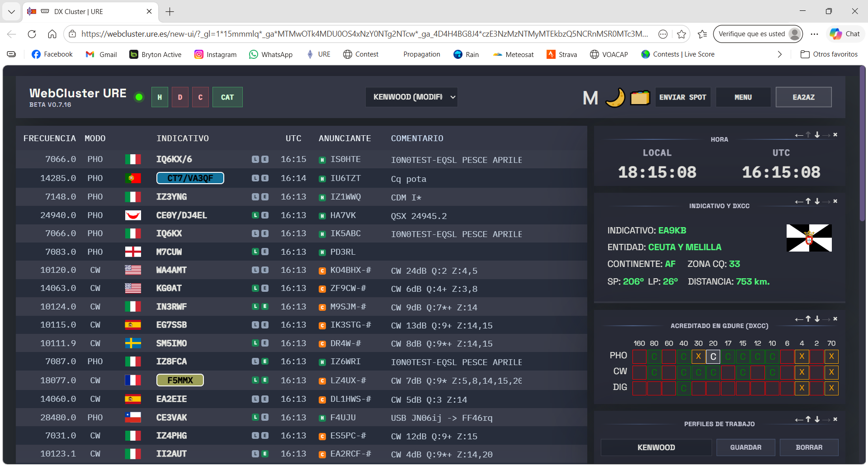Open the MENU button in header
868x466 pixels.
click(x=743, y=97)
